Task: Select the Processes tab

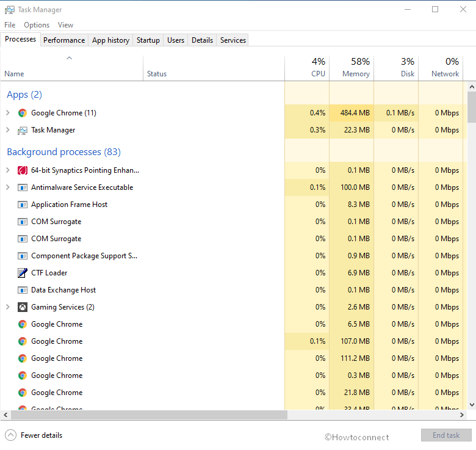Action: [x=20, y=40]
